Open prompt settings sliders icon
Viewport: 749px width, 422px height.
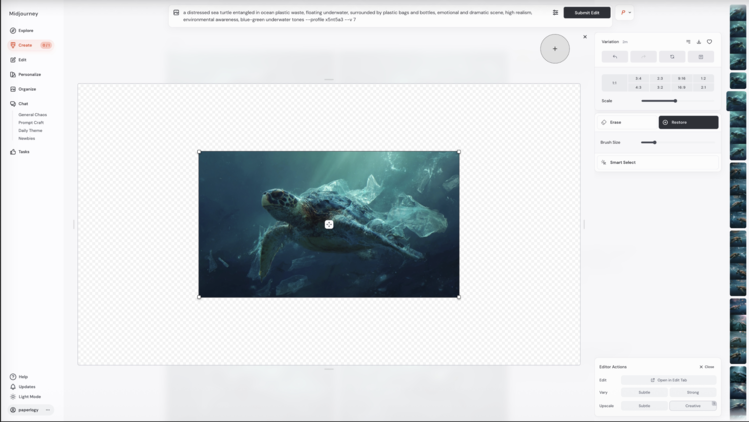coord(555,12)
